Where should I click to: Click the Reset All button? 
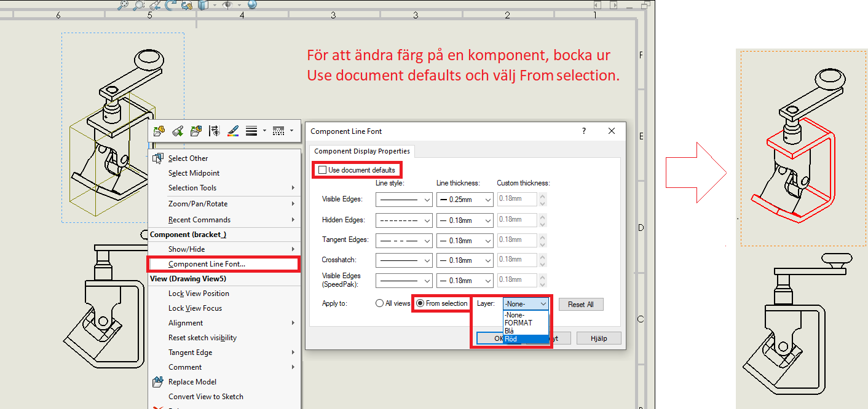pos(580,305)
